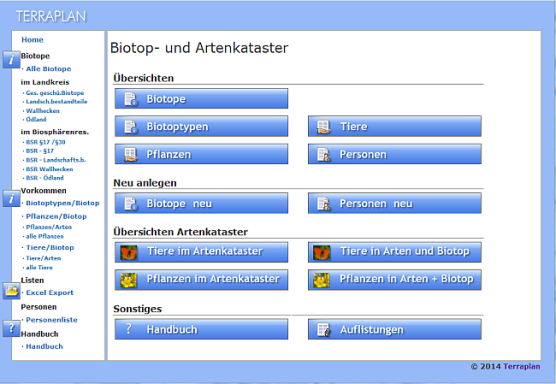The width and height of the screenshot is (556, 384).
Task: Click the Pflanzen overview button
Action: [201, 154]
